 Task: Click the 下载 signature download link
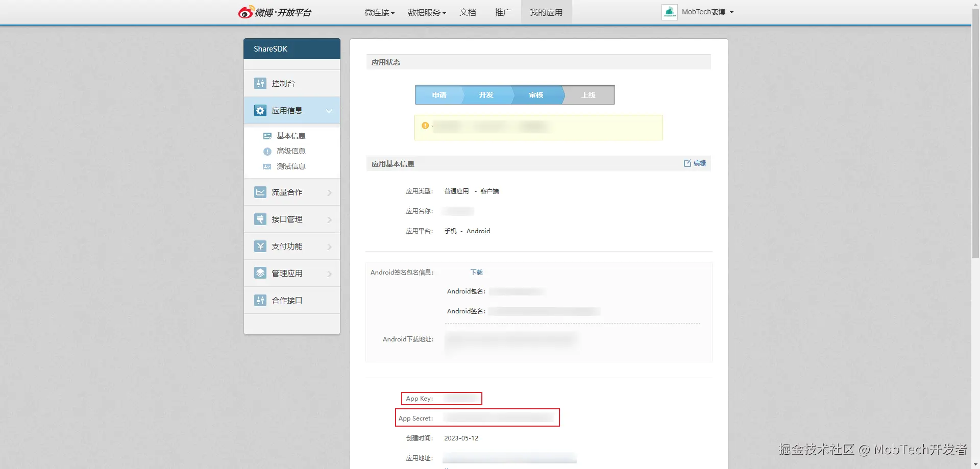(x=477, y=273)
